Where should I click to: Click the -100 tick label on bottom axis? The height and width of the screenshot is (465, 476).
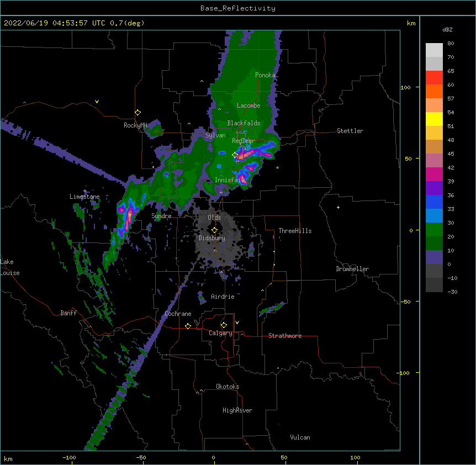coord(69,457)
